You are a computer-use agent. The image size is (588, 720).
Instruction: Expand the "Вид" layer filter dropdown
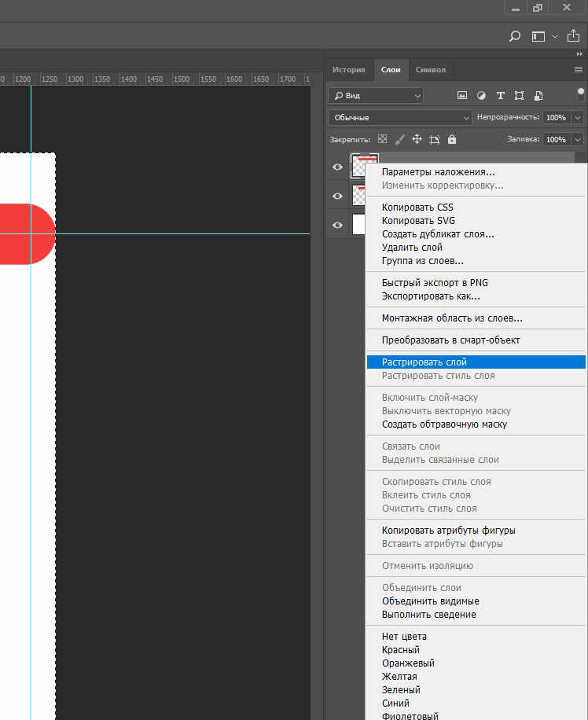pos(376,95)
